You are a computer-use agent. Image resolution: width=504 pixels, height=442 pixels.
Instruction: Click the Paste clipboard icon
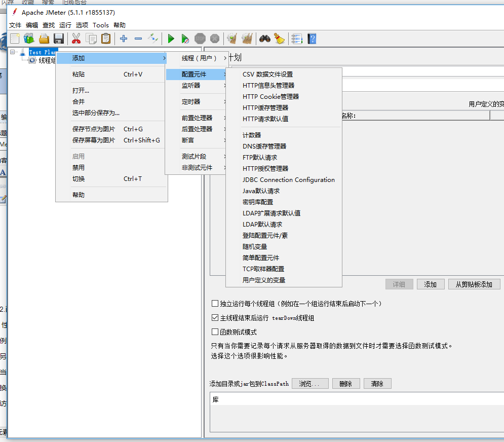[x=106, y=39]
